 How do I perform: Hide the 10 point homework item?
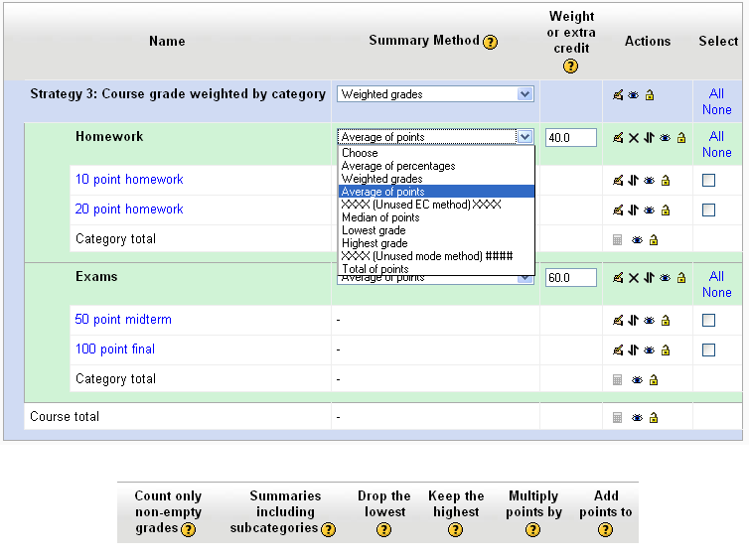(649, 181)
